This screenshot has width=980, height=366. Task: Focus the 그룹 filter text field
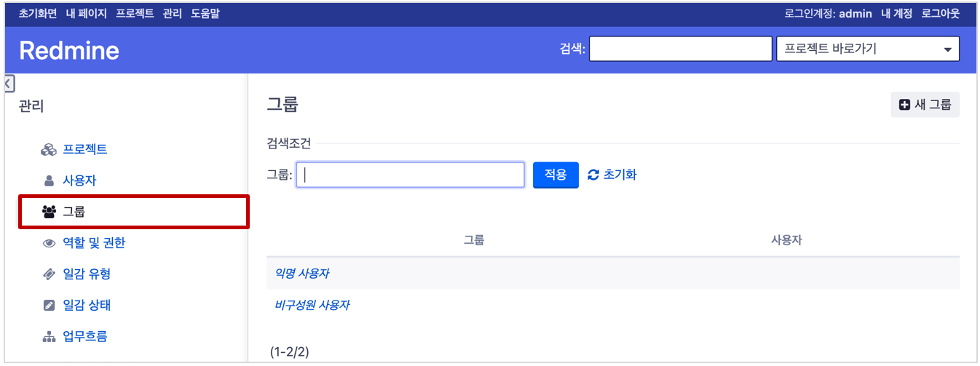tap(411, 175)
